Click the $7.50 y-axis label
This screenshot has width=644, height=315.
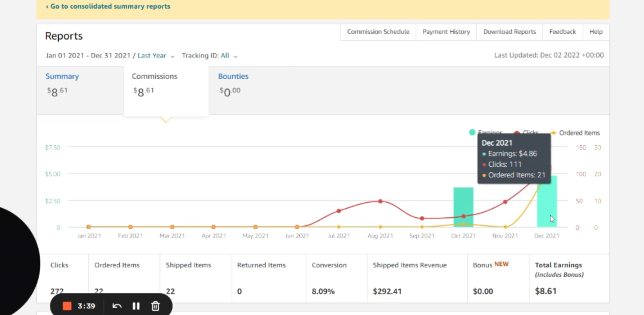(x=53, y=147)
